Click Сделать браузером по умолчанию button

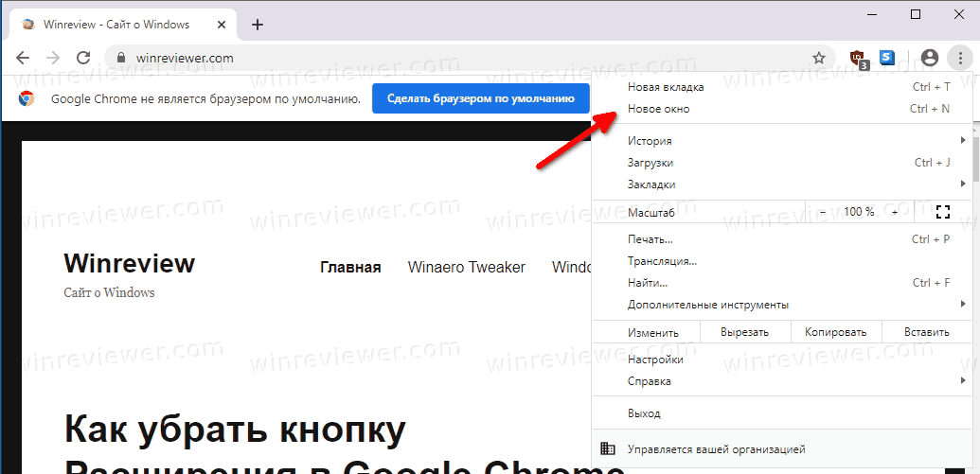coord(481,98)
